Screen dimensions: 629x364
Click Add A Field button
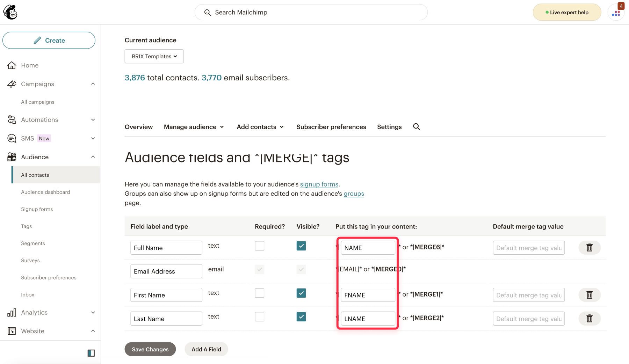(206, 349)
